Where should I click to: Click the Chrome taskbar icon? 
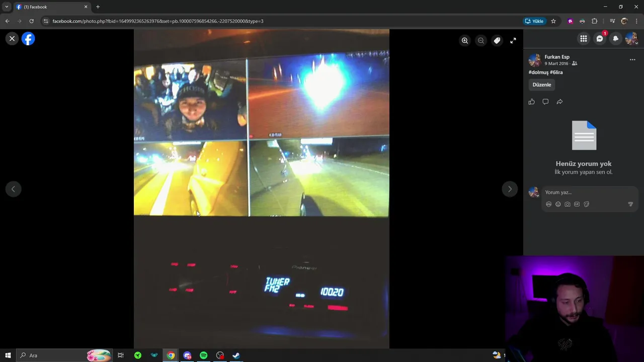pyautogui.click(x=171, y=355)
